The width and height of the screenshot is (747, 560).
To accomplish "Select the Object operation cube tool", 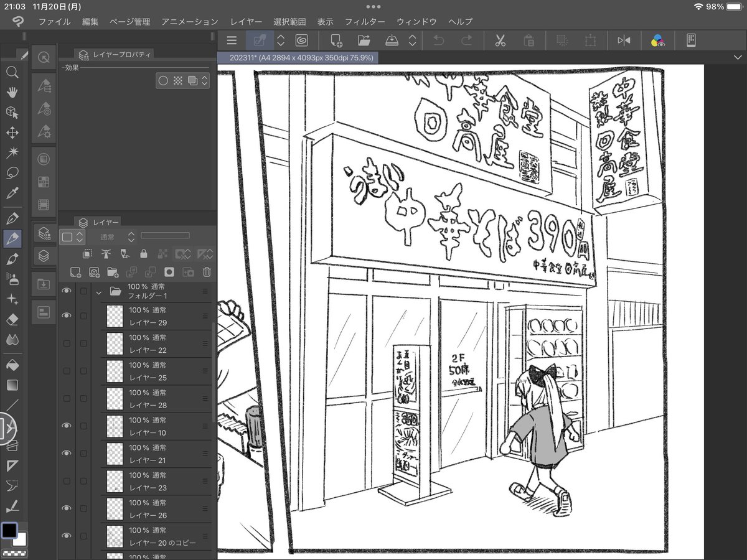I will pyautogui.click(x=12, y=113).
